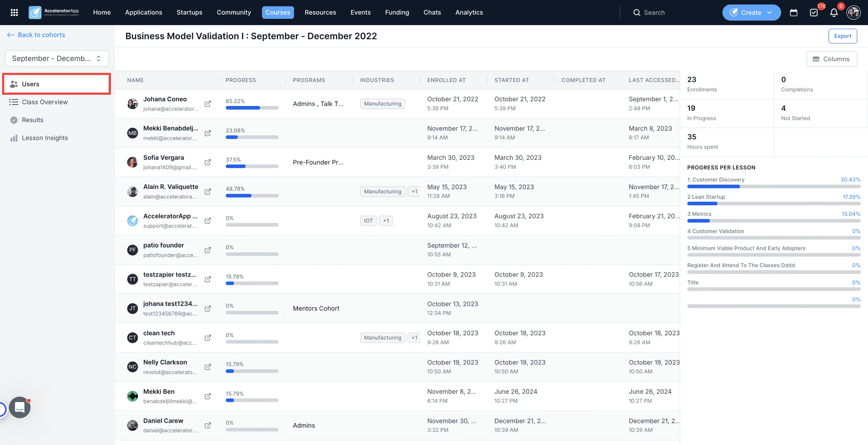Open the Chats menu

coord(432,12)
